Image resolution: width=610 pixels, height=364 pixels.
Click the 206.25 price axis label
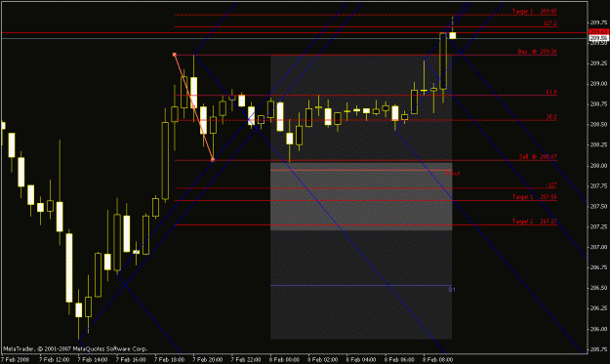pos(599,308)
